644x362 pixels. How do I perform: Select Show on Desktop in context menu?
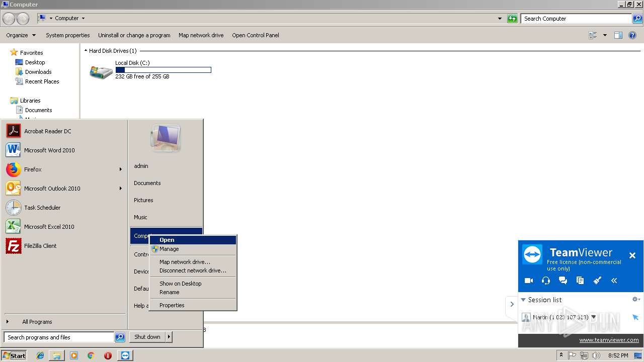(193, 284)
